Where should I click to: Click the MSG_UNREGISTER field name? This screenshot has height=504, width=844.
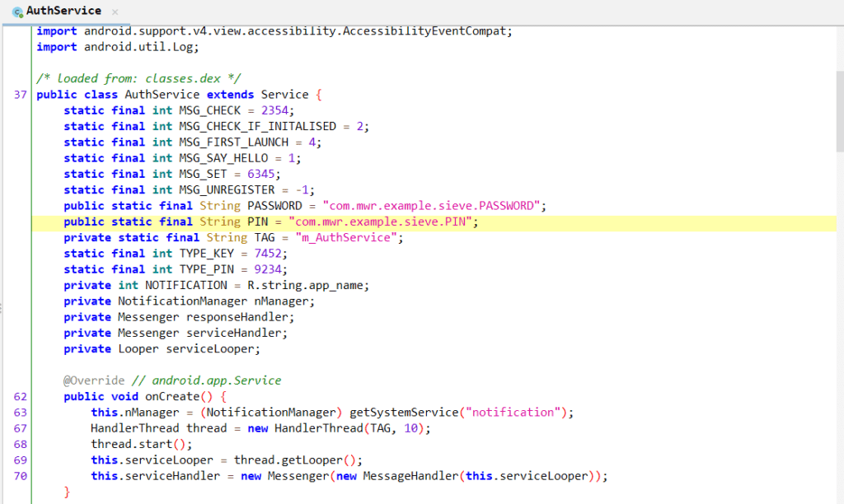[227, 190]
